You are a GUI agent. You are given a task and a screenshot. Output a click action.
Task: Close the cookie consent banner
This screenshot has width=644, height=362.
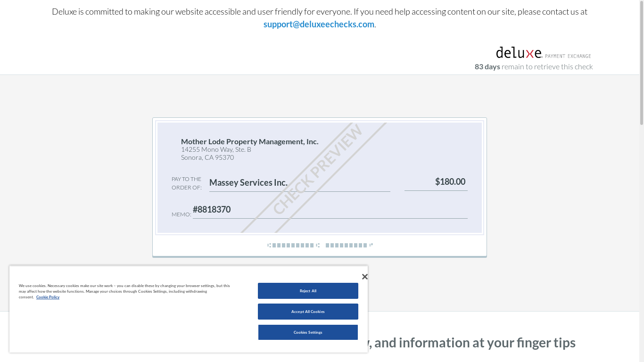point(364,277)
